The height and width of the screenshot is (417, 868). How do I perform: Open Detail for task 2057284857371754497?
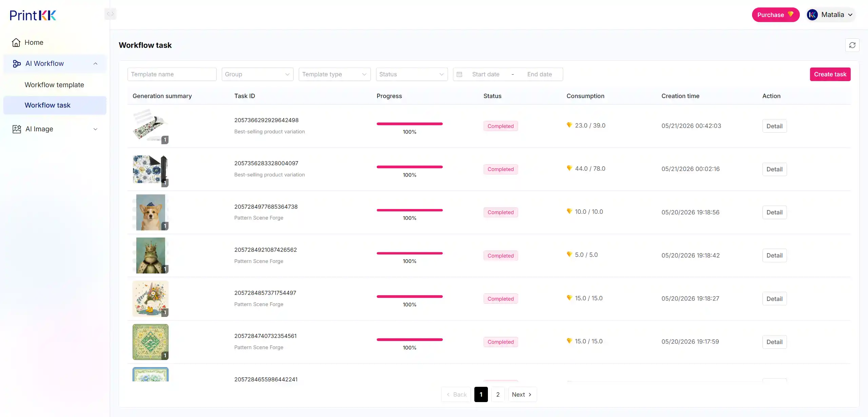click(774, 299)
